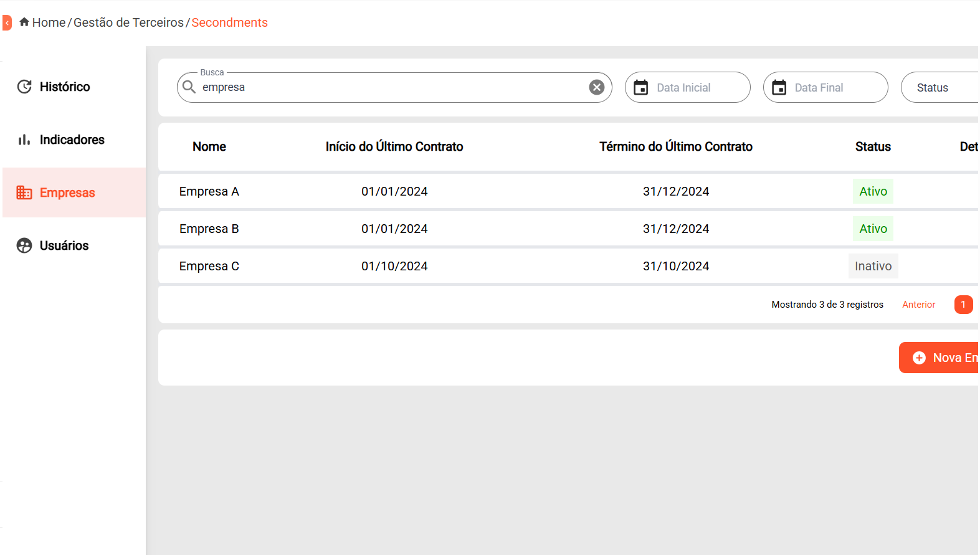Expand the Status filter dropdown
Screen dimensions: 980x555
coord(940,87)
